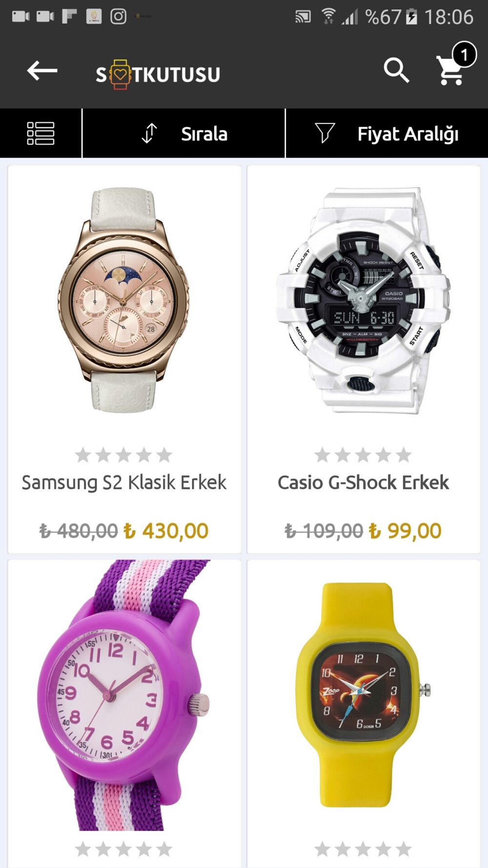
Task: Open Samsung S2 Klasik Erkek product title
Action: 124,482
